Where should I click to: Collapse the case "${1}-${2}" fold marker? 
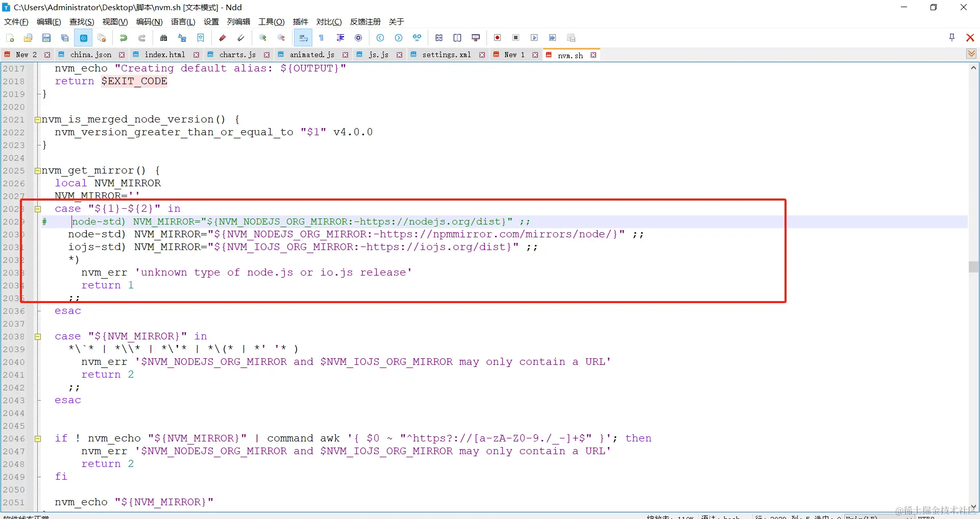[37, 209]
